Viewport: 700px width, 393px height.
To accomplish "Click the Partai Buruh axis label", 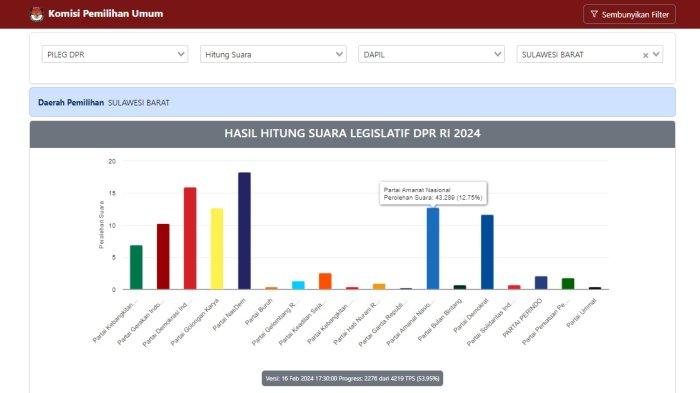I will 258,312.
